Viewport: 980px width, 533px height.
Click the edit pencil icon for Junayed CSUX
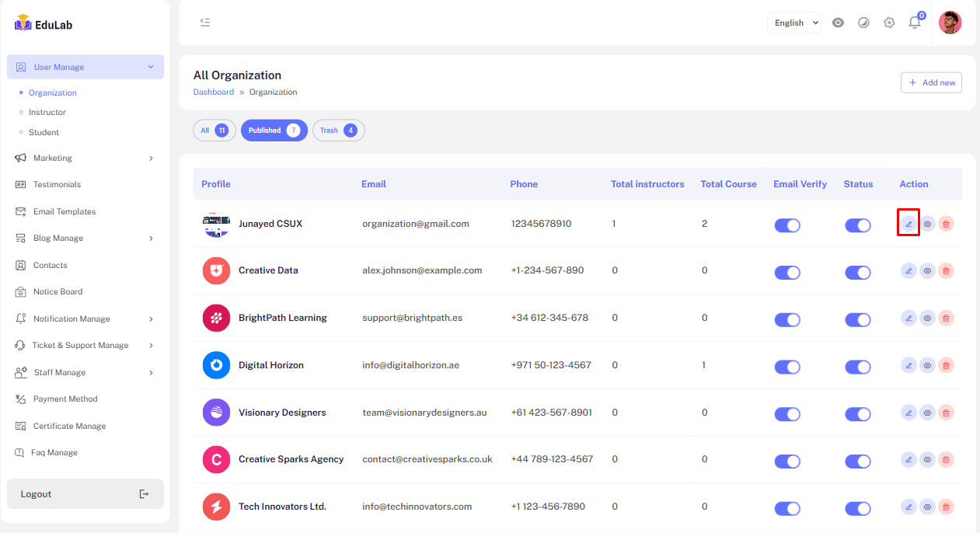909,224
